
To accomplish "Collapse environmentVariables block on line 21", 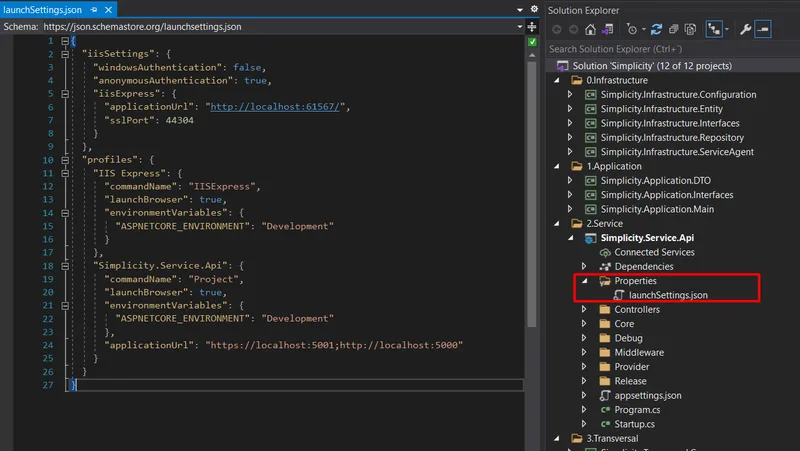I will pos(65,306).
